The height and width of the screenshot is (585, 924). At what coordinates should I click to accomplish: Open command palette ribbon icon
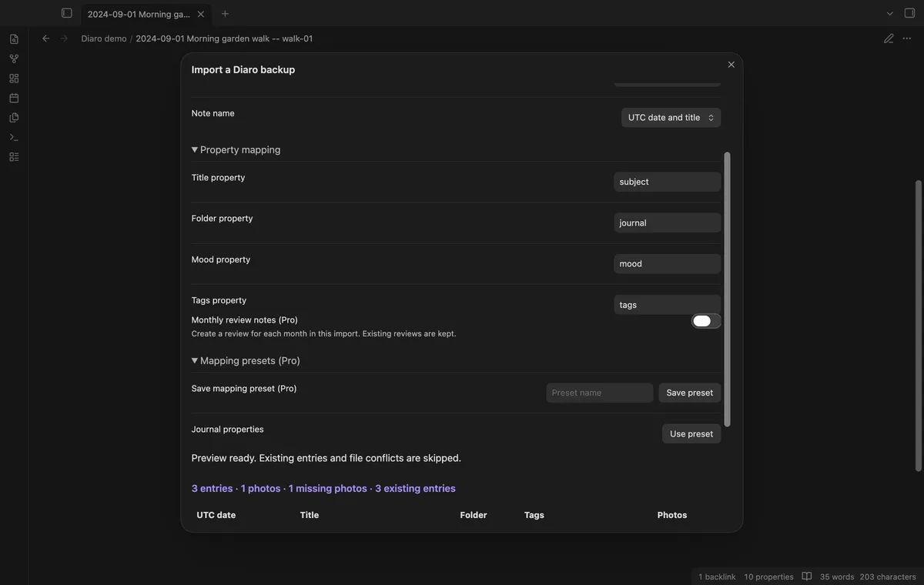pos(14,137)
